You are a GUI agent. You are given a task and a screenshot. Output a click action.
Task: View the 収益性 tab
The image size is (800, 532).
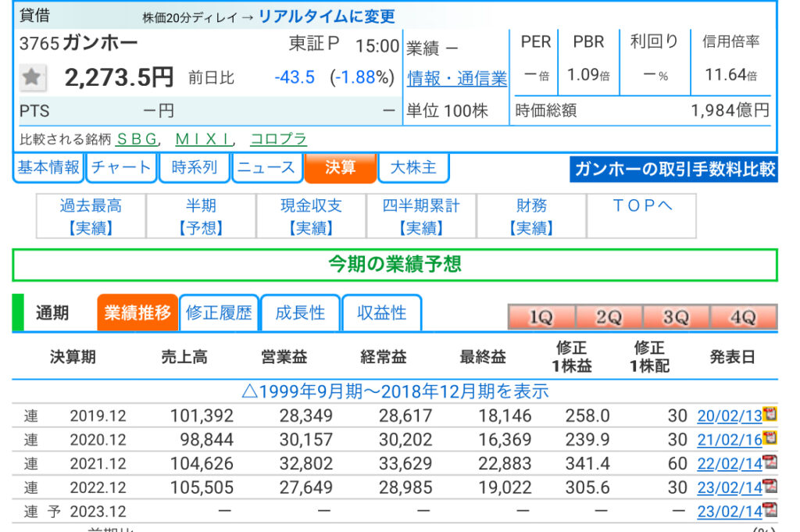[x=381, y=312]
